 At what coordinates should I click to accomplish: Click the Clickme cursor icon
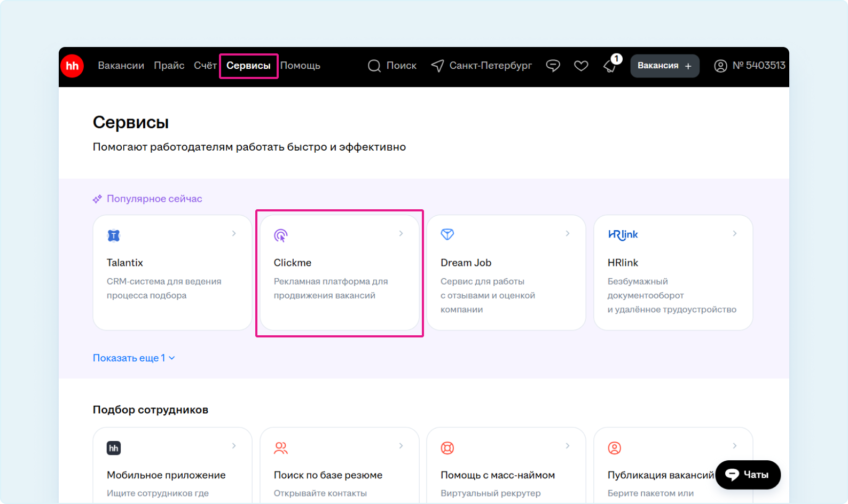(281, 235)
